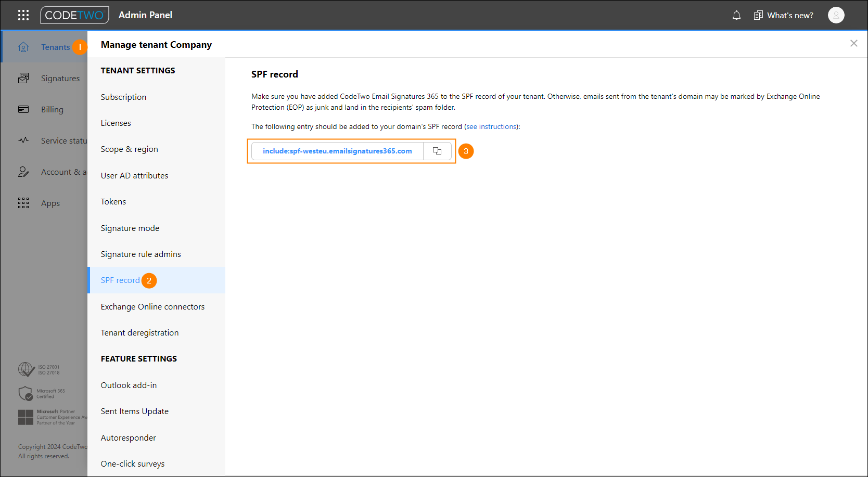
Task: Click the FEATURE SETTINGS heading
Action: (139, 358)
